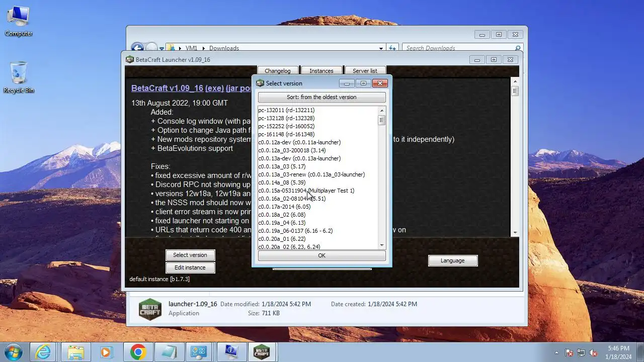Toggle Sort: from the oldest version
Viewport: 644px width, 362px height.
(321, 97)
